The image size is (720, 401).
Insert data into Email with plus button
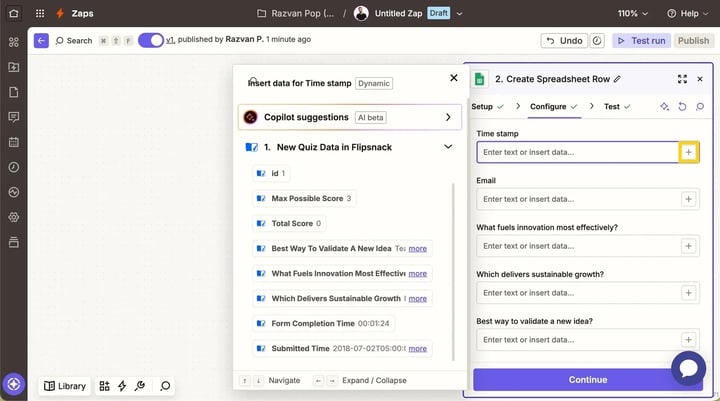click(688, 199)
